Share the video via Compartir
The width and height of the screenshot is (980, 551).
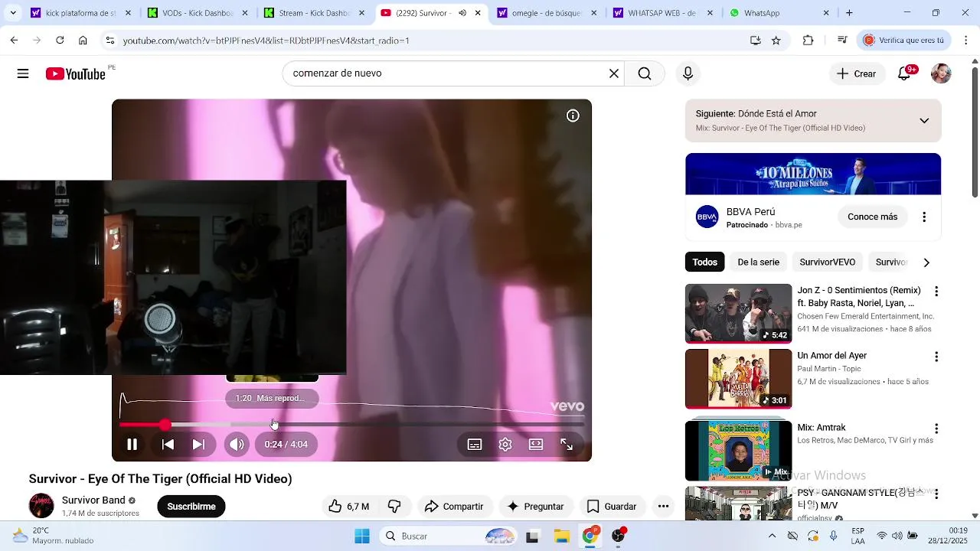click(x=454, y=507)
